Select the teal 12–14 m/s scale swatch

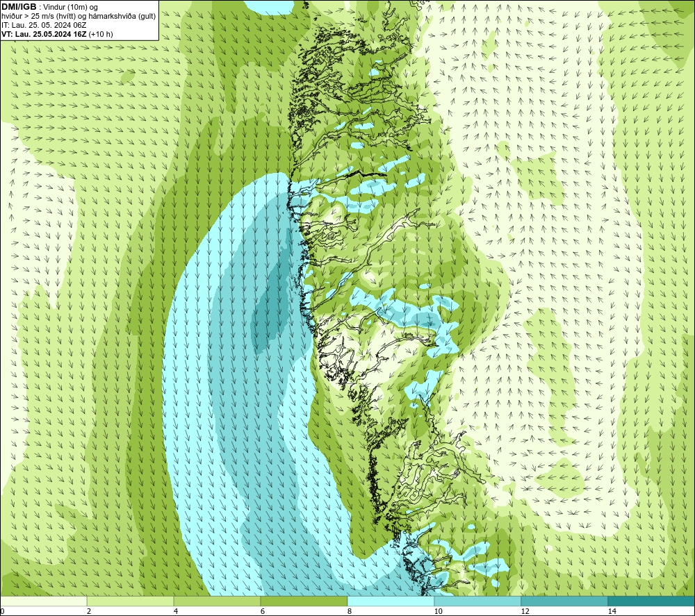click(x=564, y=601)
